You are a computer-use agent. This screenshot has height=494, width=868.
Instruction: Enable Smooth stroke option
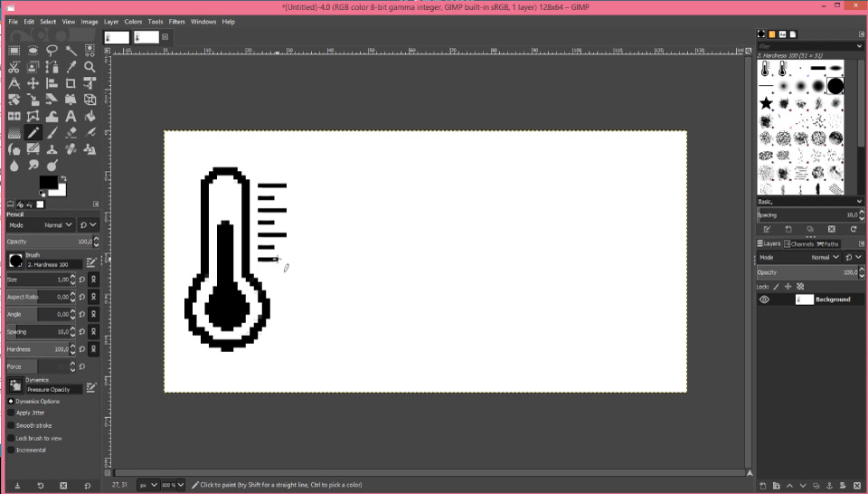pyautogui.click(x=12, y=425)
